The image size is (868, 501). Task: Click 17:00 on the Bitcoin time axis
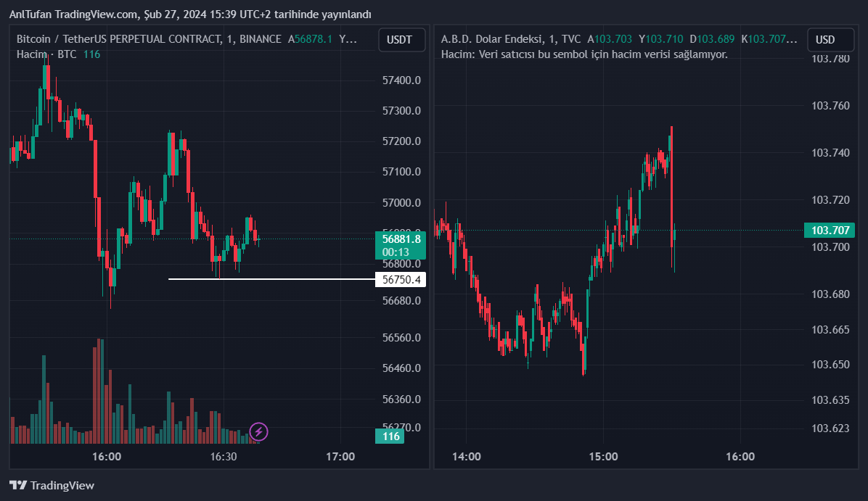point(340,457)
